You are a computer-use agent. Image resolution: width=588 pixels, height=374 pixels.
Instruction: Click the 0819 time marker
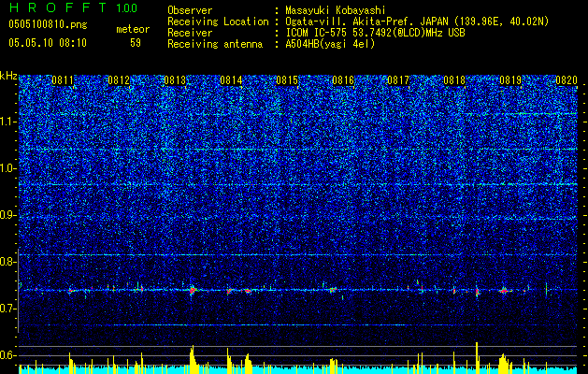point(510,81)
